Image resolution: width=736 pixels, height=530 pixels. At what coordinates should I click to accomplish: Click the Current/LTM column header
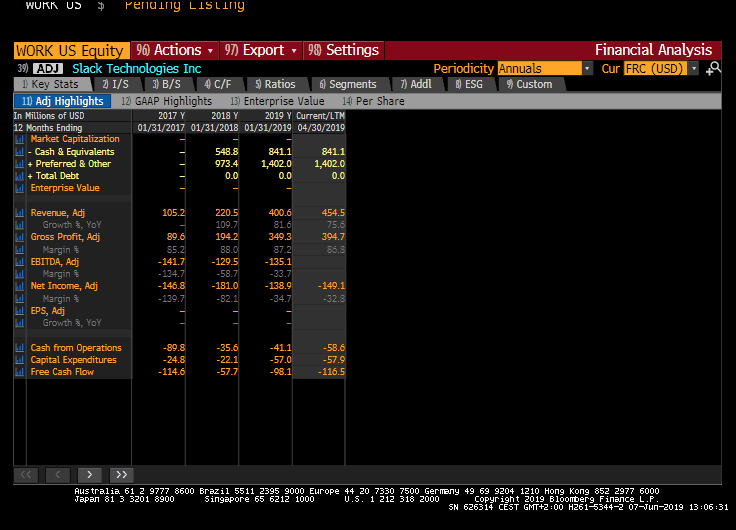(320, 115)
